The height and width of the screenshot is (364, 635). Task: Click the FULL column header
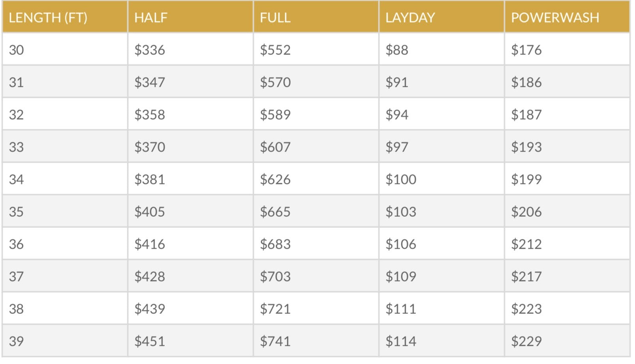275,18
